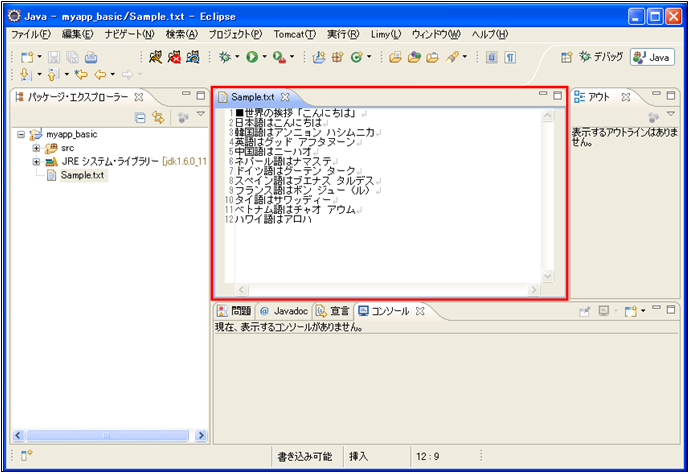The height and width of the screenshot is (474, 690).
Task: Select the 問題 tab in bottom panel
Action: pos(235,311)
